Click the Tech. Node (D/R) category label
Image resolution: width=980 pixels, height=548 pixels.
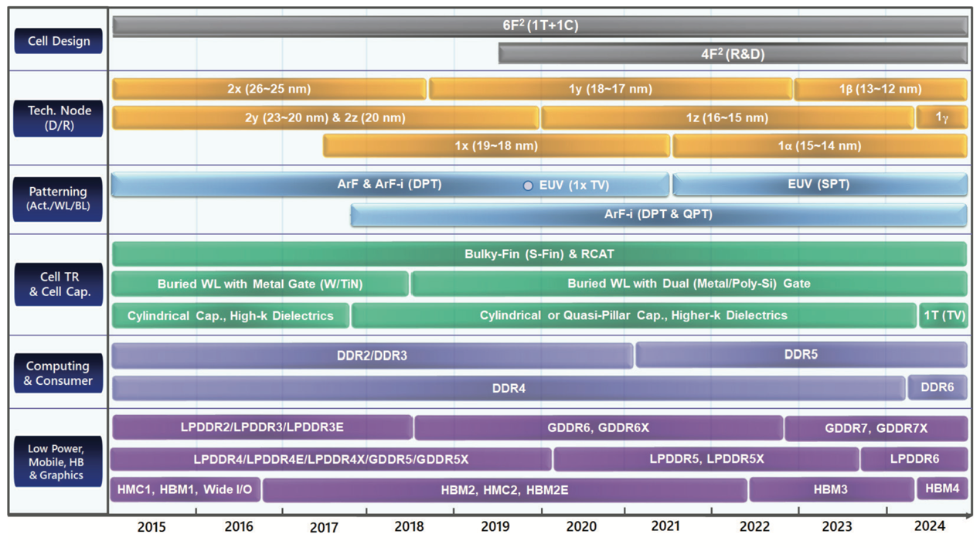58,117
